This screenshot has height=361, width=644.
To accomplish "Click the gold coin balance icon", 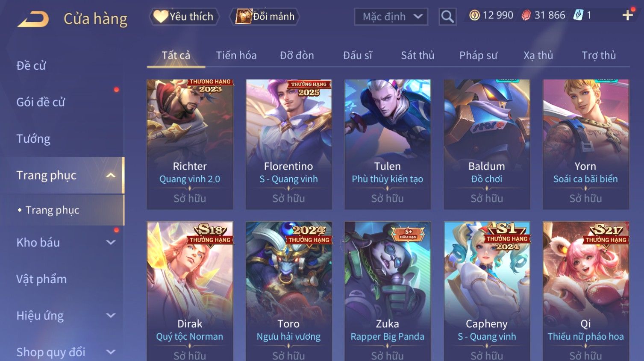I will click(474, 15).
